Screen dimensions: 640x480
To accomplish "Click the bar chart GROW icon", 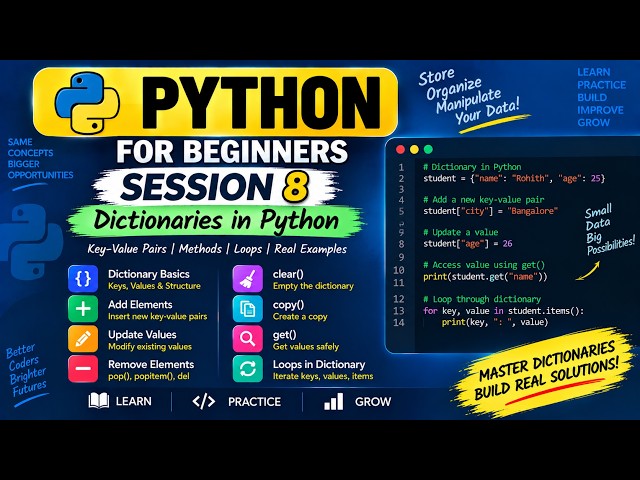I will tap(334, 402).
